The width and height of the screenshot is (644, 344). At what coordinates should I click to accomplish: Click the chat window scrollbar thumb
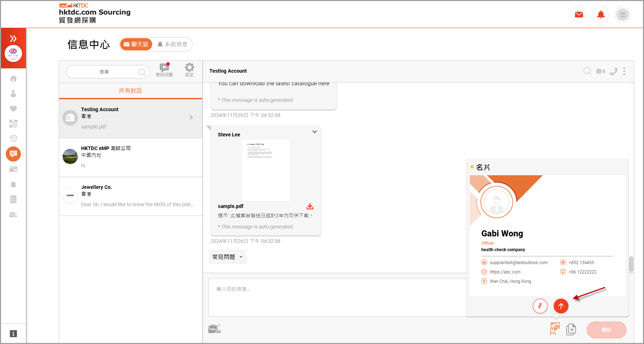(631, 264)
